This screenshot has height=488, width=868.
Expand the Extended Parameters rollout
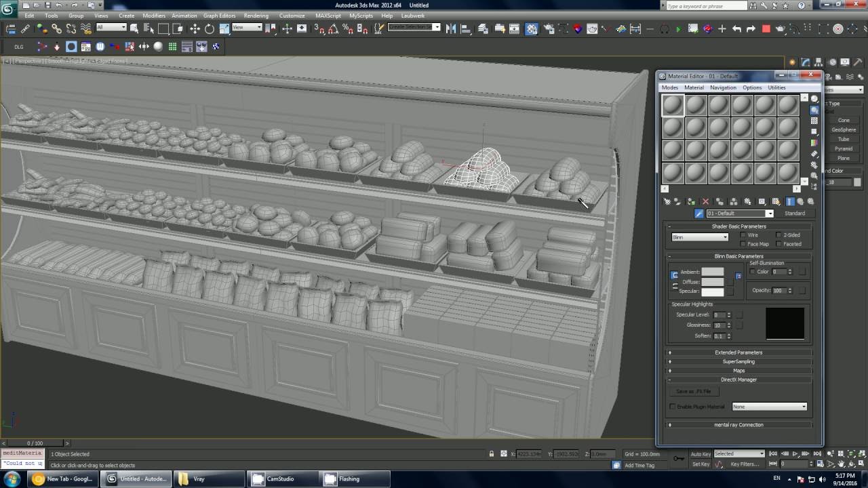[739, 352]
